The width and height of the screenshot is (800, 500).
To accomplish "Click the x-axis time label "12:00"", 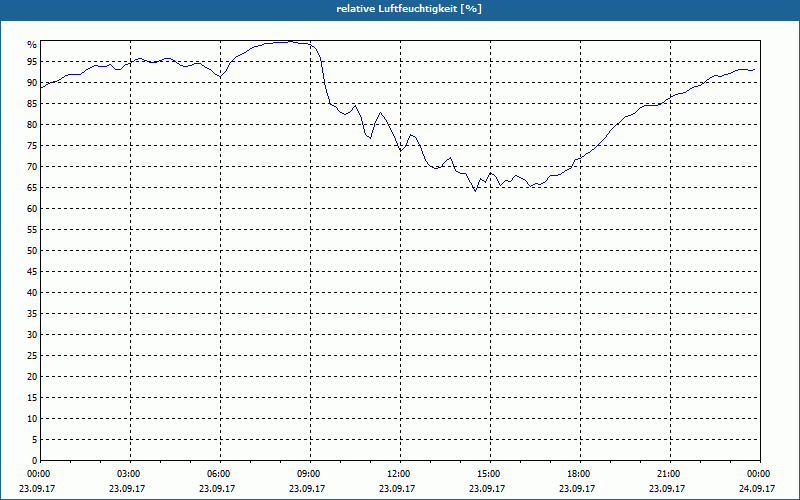I will click(x=400, y=474).
